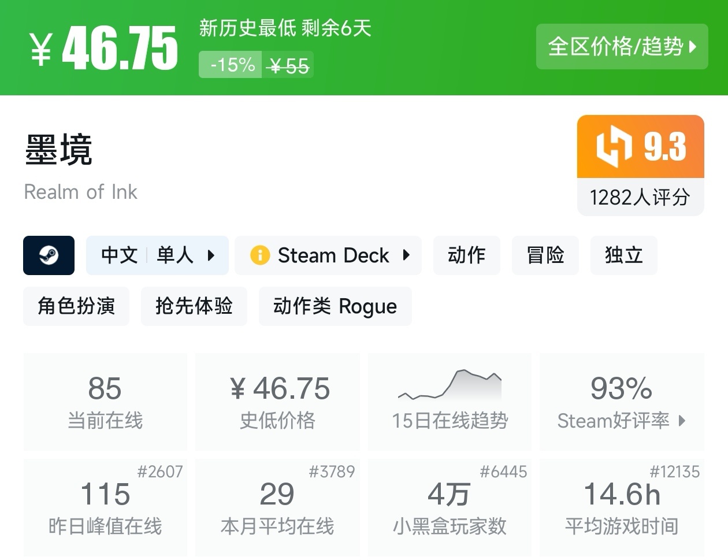This screenshot has height=560, width=728.
Task: Click the 1282人评分 rating count link
Action: (640, 198)
